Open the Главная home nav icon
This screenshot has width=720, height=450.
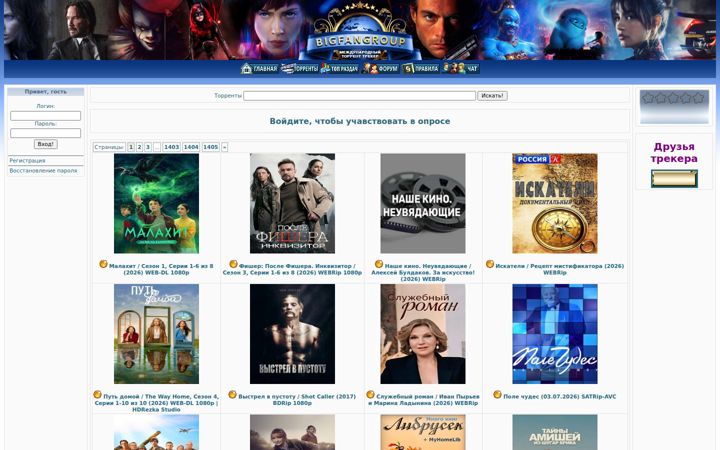(259, 68)
